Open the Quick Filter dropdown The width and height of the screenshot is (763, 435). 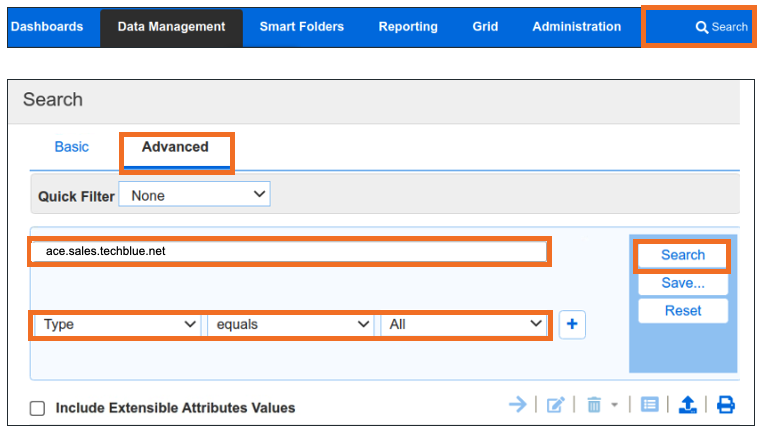[194, 195]
